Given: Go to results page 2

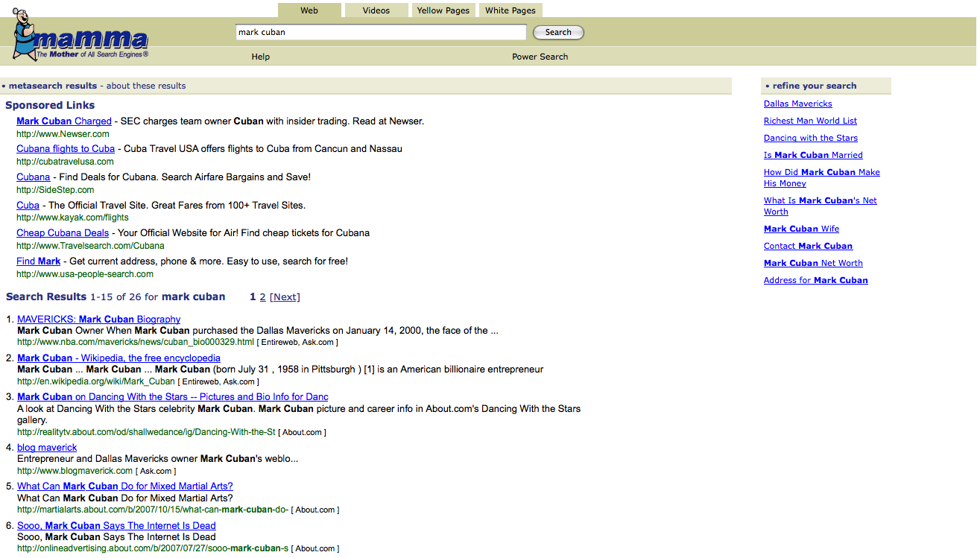Looking at the screenshot, I should point(262,297).
